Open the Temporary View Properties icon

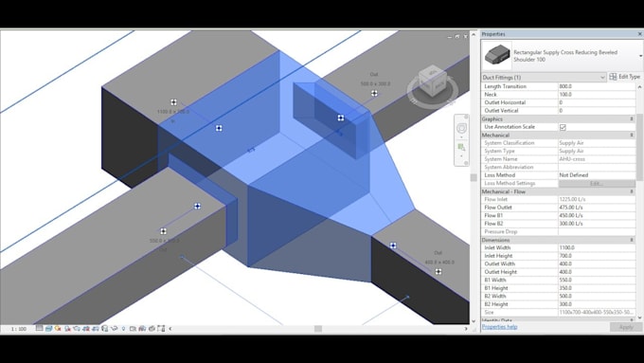coord(133,329)
